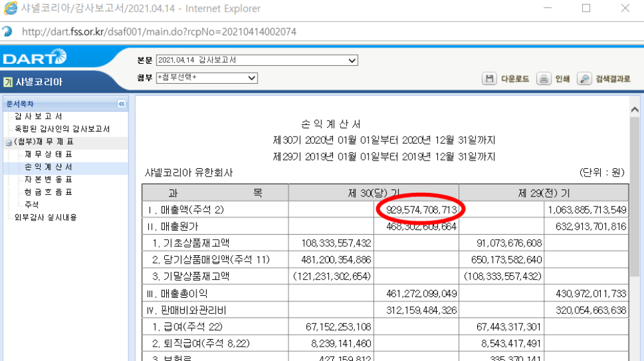Click the 제 30(당) 기 column header
The image size is (644, 361).
pyautogui.click(x=374, y=193)
